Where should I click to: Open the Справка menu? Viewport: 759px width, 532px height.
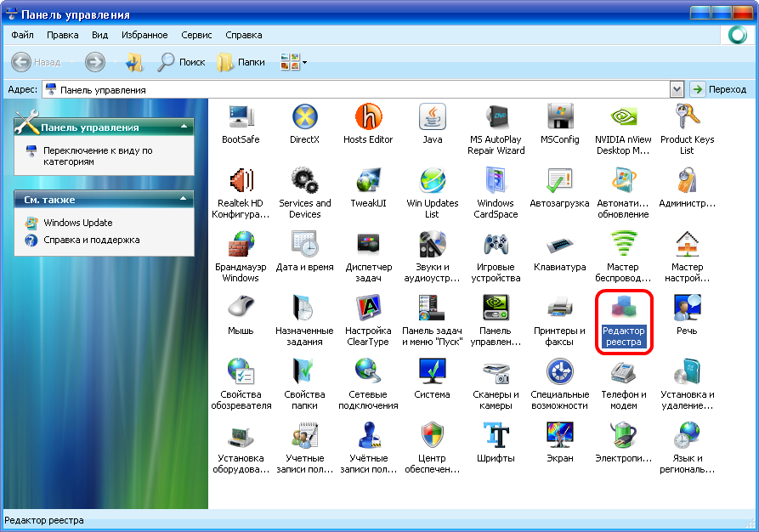point(243,35)
